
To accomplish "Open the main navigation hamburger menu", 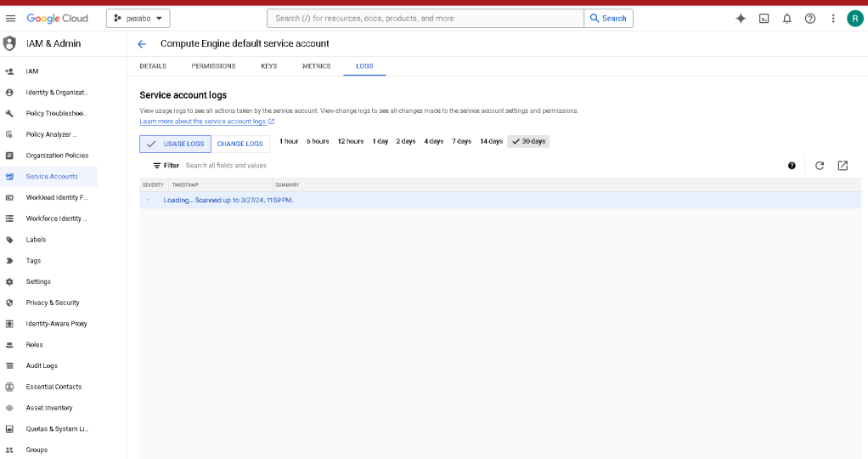I will pyautogui.click(x=10, y=19).
